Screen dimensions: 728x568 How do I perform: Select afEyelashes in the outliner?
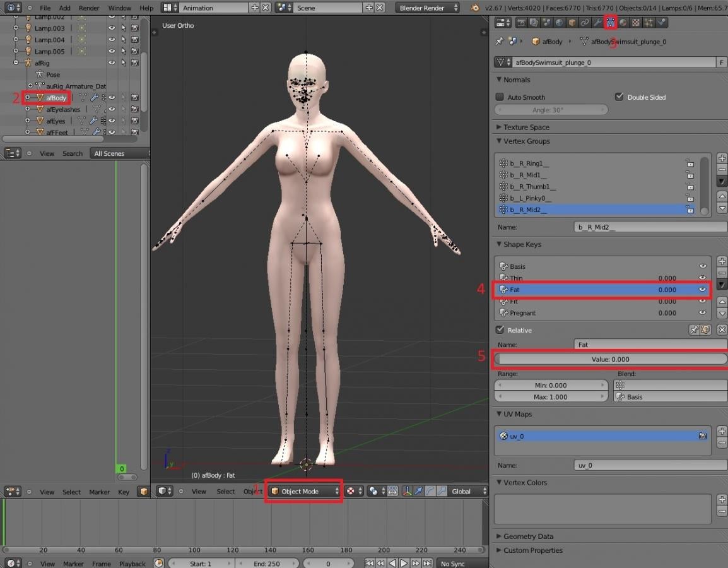click(63, 110)
